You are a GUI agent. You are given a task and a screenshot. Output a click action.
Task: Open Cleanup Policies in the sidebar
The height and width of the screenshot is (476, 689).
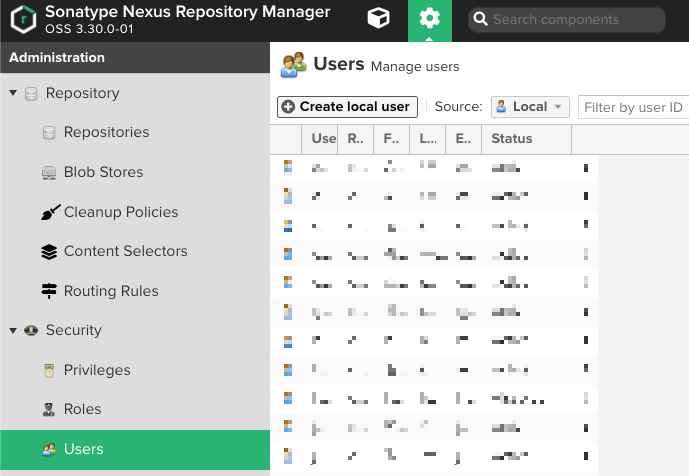pos(121,212)
